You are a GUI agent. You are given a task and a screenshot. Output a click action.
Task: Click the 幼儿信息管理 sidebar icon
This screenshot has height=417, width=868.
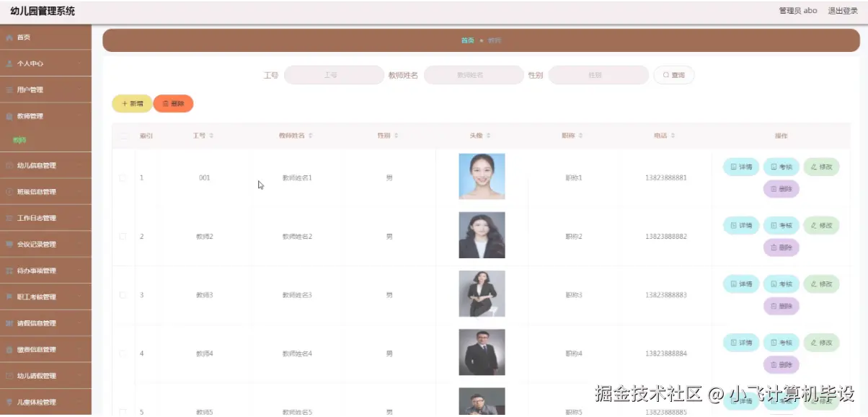[x=7, y=164]
